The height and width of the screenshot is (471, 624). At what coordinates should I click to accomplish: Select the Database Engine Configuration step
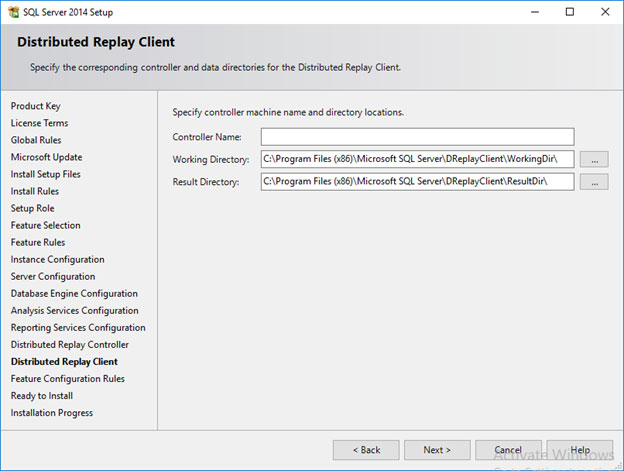tap(74, 294)
